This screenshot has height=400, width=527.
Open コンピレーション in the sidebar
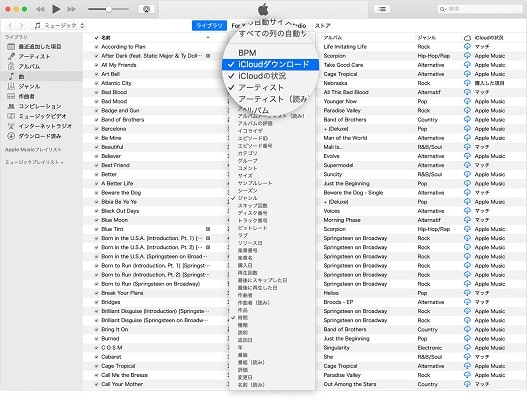click(x=40, y=106)
